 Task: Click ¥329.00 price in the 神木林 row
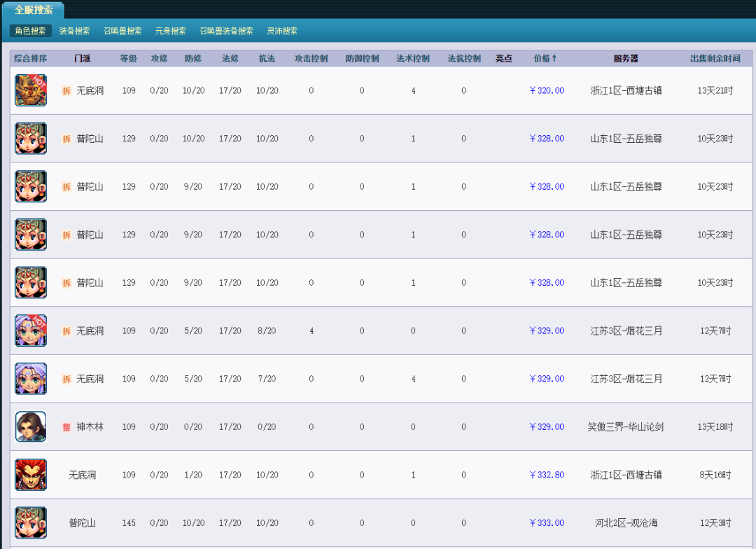[547, 426]
